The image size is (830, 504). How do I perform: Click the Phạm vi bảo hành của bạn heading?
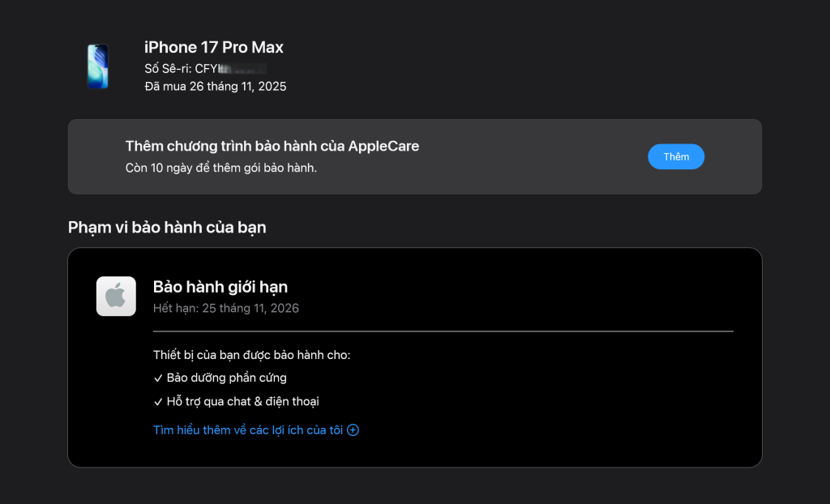point(167,227)
